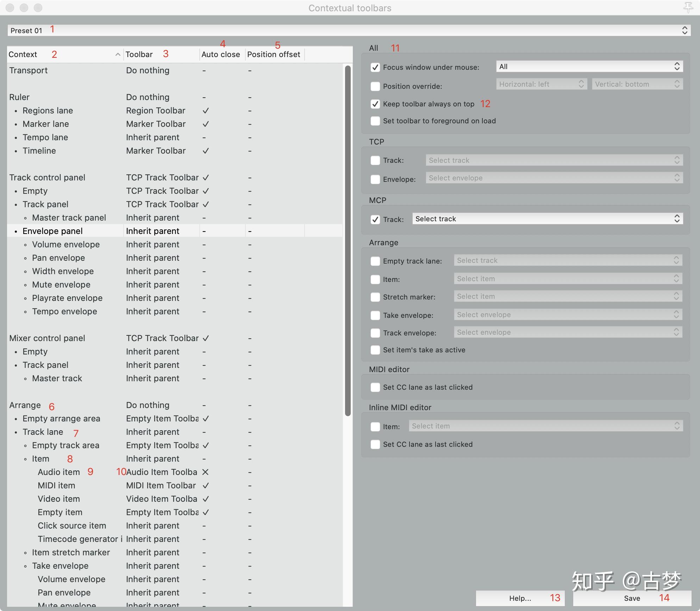Image resolution: width=700 pixels, height=611 pixels.
Task: Click the pin icon in the title bar
Action: 688,7
